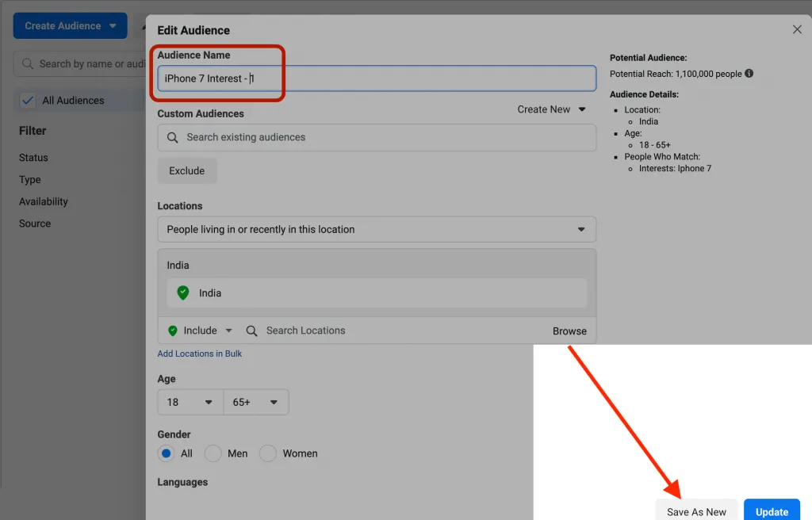The image size is (812, 520).
Task: Open the Availability filter
Action: 44,201
